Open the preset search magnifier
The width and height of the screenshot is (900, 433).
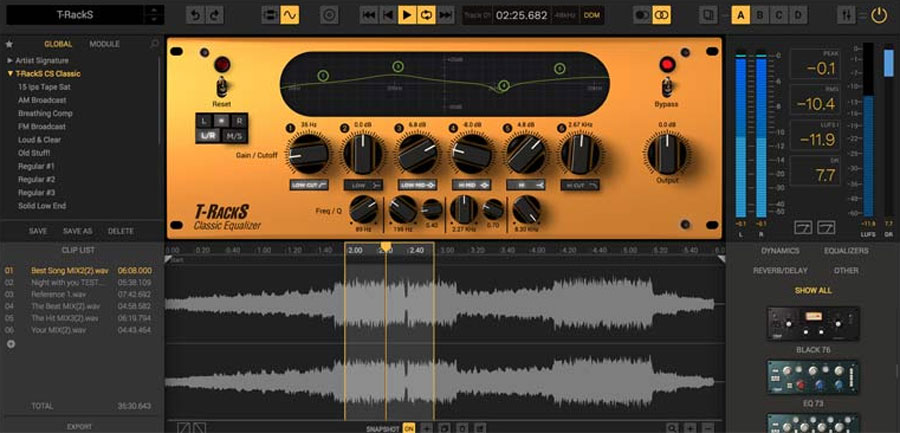[154, 44]
